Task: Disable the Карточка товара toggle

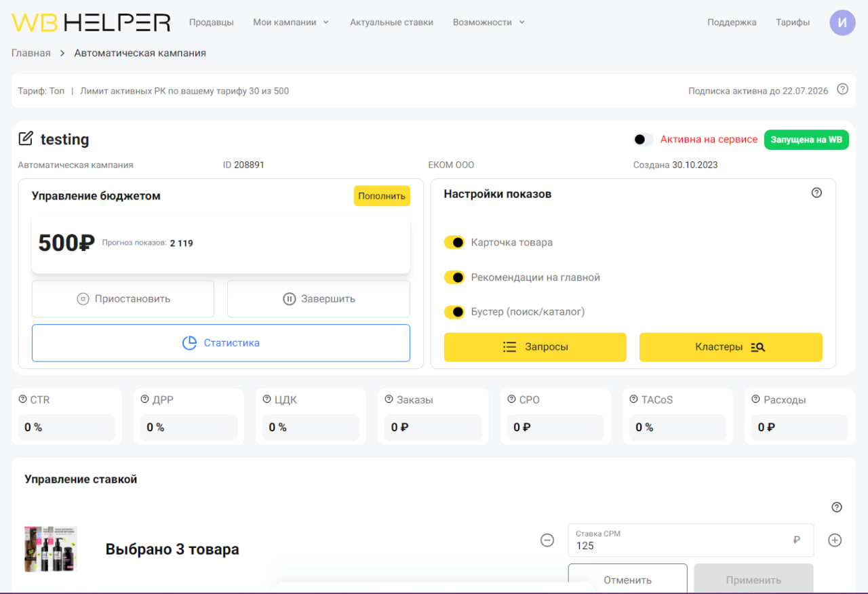Action: coord(454,242)
